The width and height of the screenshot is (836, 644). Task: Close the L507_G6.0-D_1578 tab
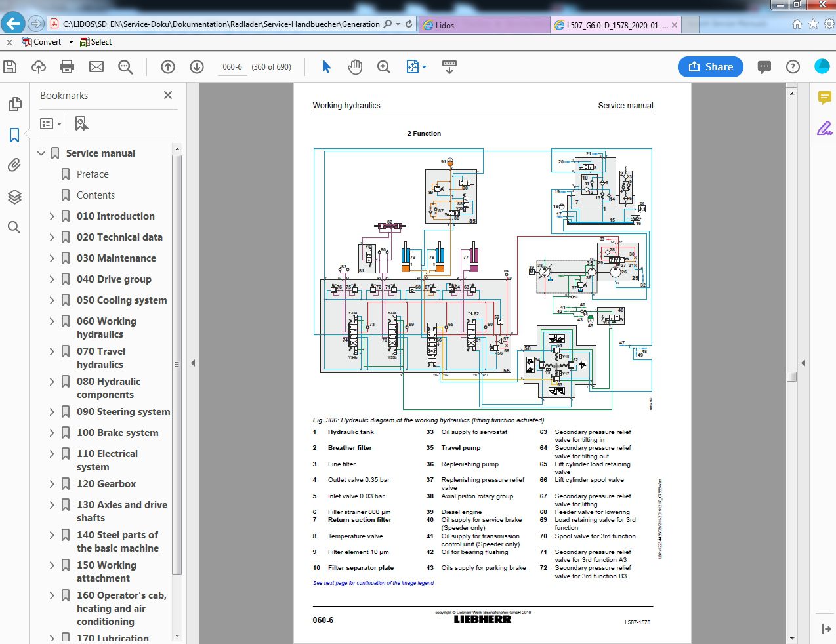675,25
